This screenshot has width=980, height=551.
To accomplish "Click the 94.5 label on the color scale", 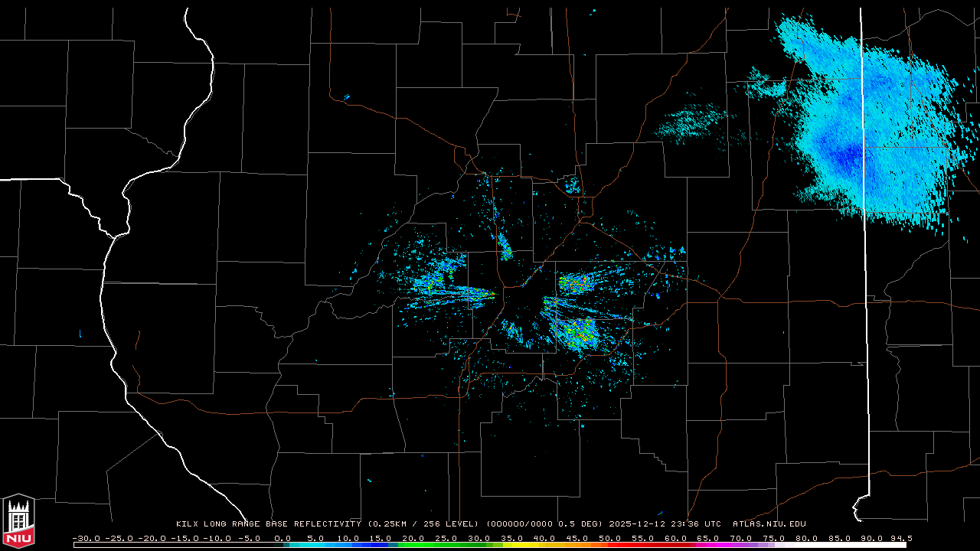I will point(900,538).
